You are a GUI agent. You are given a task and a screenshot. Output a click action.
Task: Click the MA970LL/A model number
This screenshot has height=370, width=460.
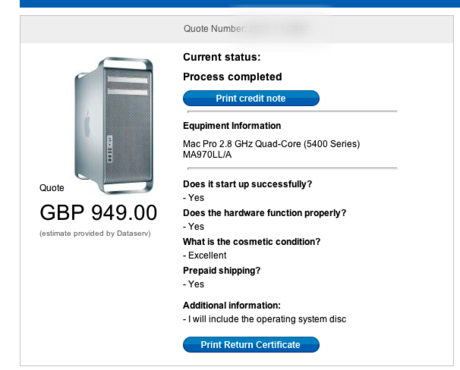coord(207,155)
